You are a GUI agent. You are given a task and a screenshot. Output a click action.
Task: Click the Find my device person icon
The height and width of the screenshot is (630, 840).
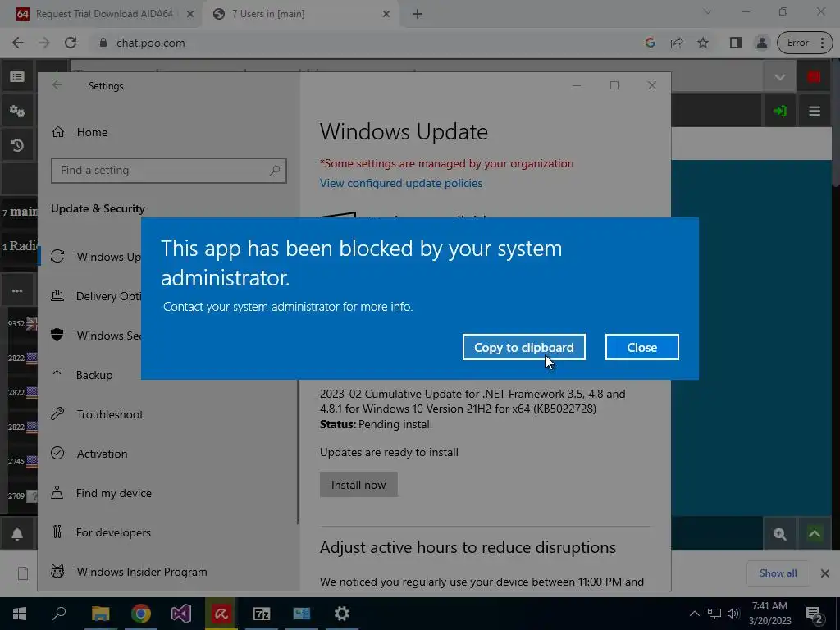pos(57,492)
